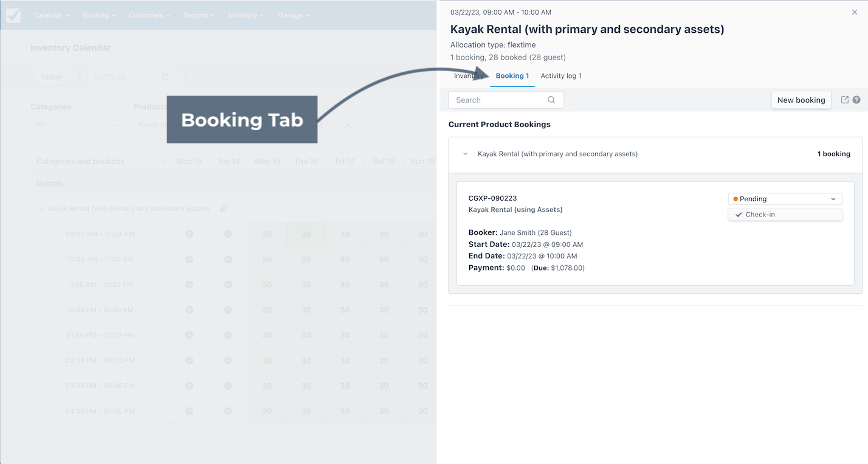This screenshot has width=868, height=464.
Task: Click the Tue 14 blocked icon for 04:00 PM
Action: point(228,411)
